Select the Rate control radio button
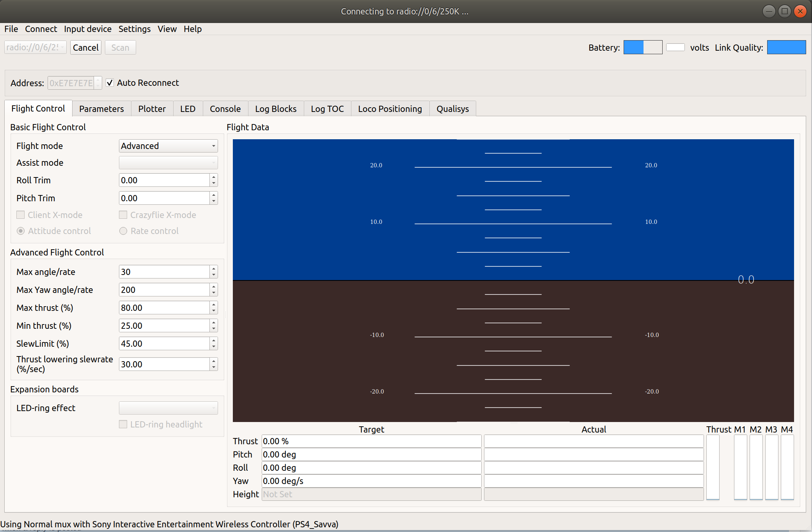Image resolution: width=812 pixels, height=532 pixels. click(123, 231)
